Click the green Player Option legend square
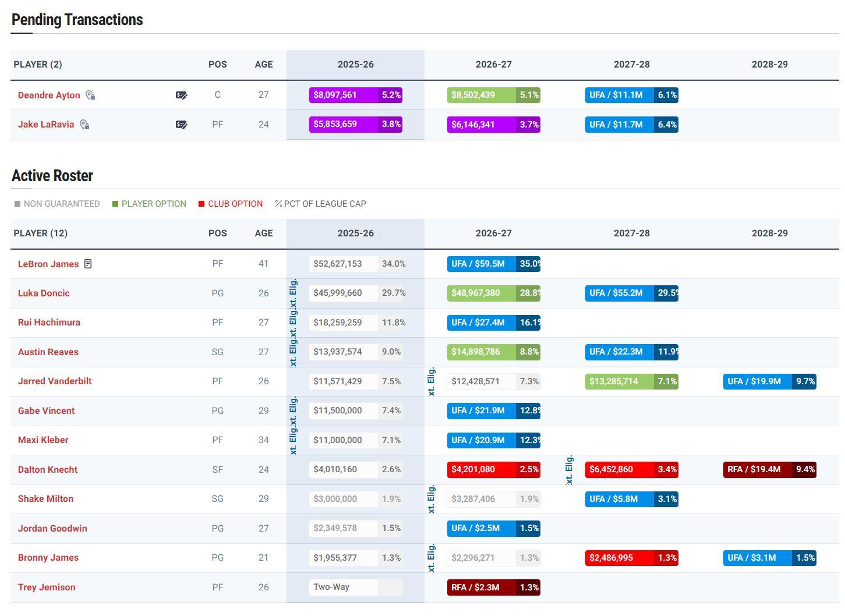Viewport: 845px width, 616px height. point(115,204)
